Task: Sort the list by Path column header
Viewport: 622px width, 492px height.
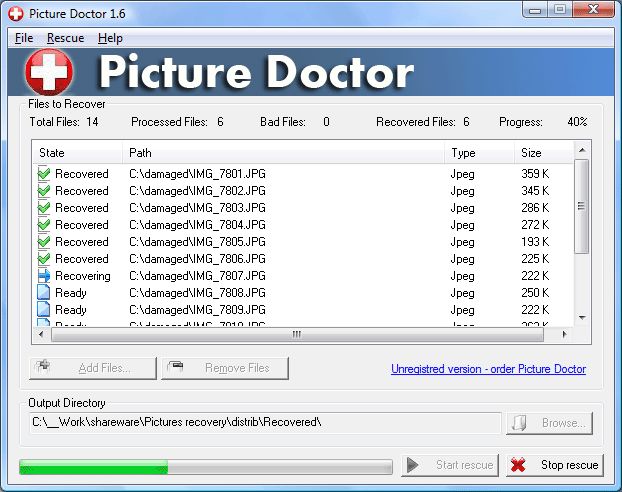Action: [283, 153]
